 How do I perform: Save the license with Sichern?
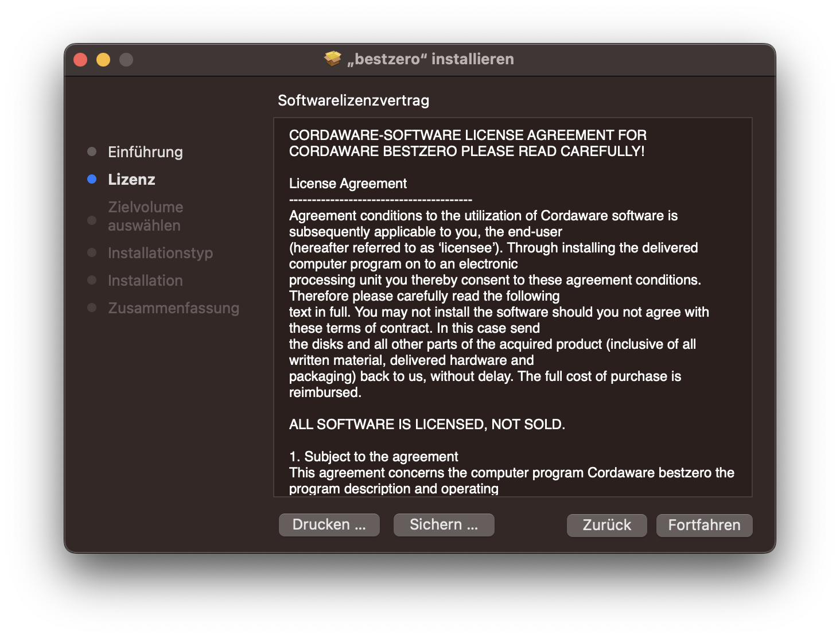click(444, 524)
